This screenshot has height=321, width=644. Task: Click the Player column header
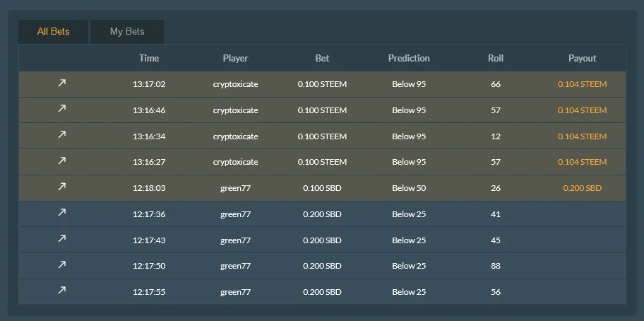(235, 58)
